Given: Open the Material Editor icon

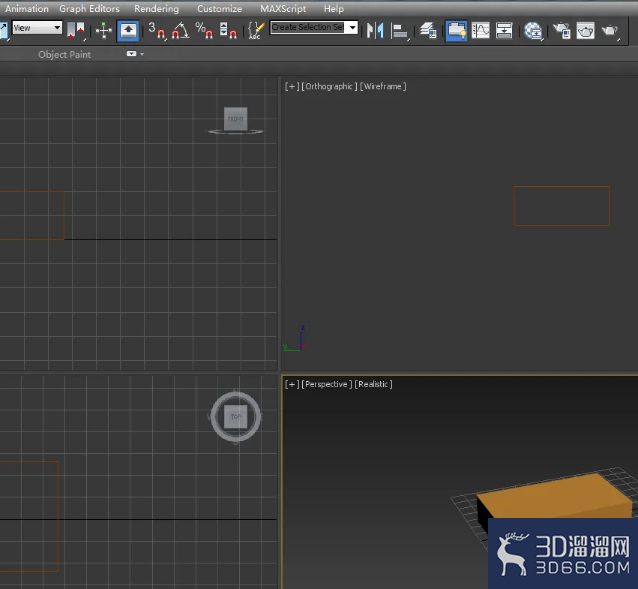Looking at the screenshot, I should [533, 31].
